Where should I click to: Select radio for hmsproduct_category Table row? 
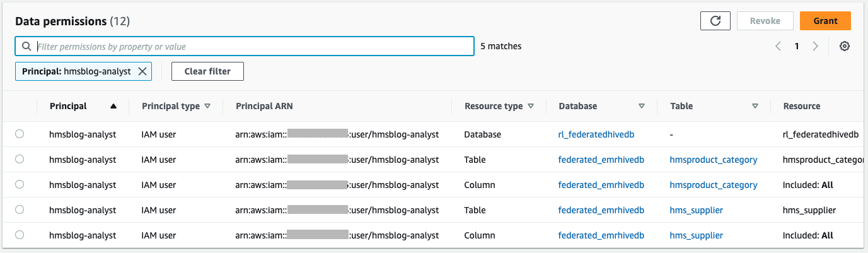point(20,160)
